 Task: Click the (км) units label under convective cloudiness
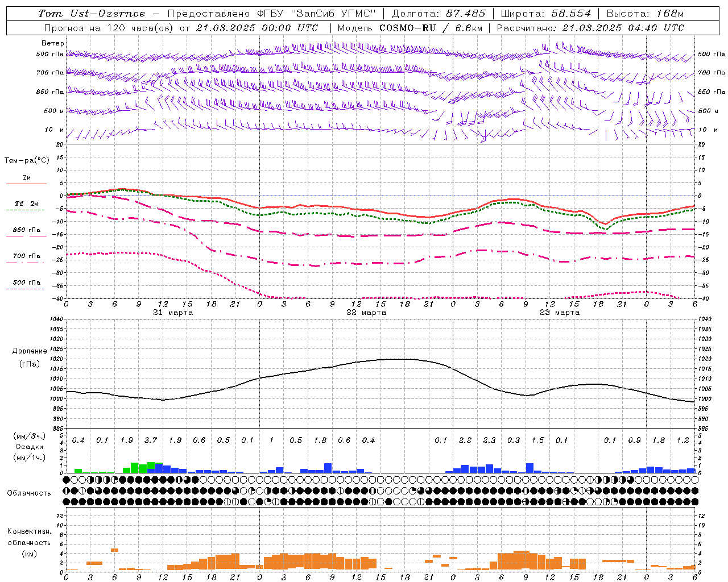pos(29,553)
